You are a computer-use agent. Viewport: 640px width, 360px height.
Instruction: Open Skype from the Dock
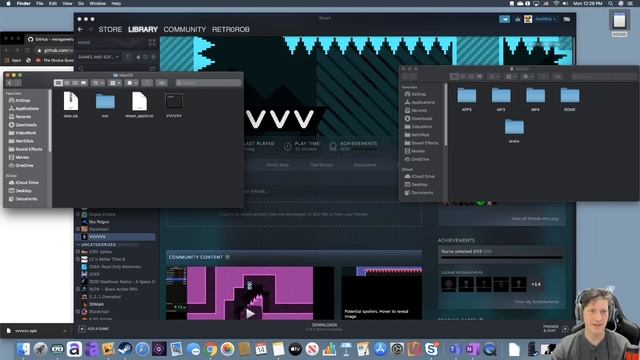(431, 349)
